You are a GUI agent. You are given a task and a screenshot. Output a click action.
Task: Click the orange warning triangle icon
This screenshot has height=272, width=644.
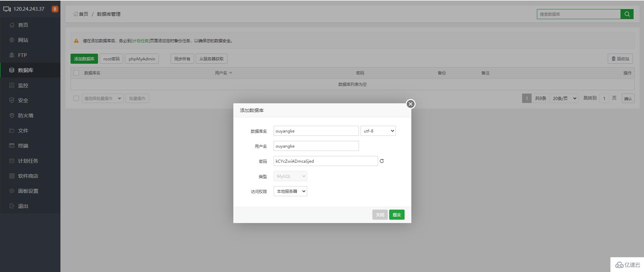[x=76, y=41]
